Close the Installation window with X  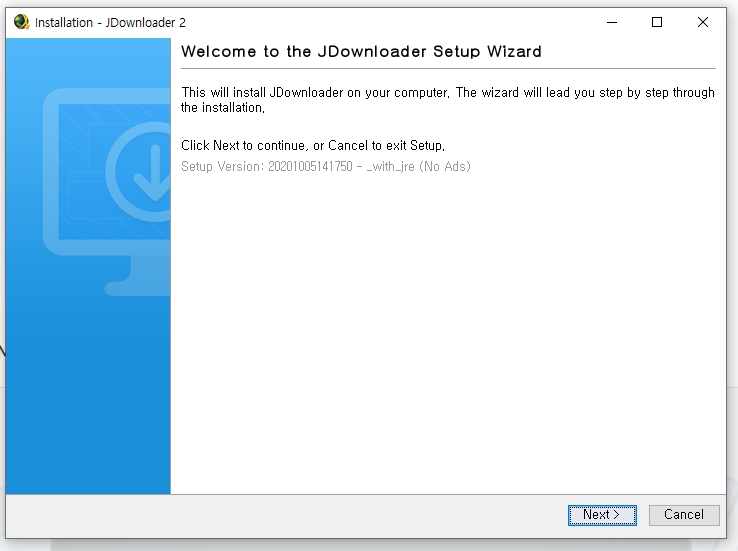click(x=703, y=22)
